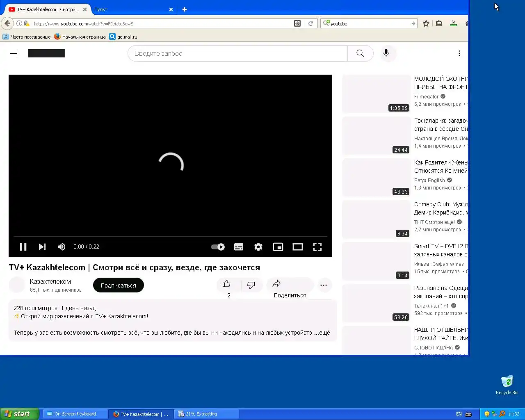
Task: Open YouTube settings three-dot menu
Action: click(x=459, y=53)
